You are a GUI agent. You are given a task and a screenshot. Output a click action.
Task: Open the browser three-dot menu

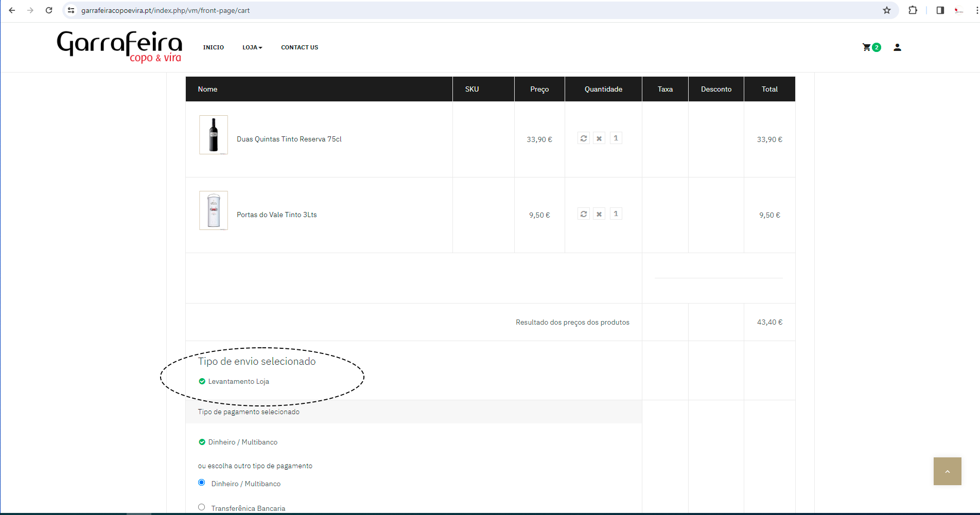coord(976,10)
